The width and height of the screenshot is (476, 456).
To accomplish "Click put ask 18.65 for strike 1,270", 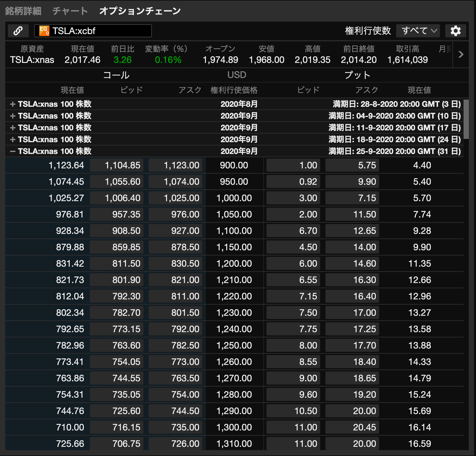I will (x=352, y=378).
